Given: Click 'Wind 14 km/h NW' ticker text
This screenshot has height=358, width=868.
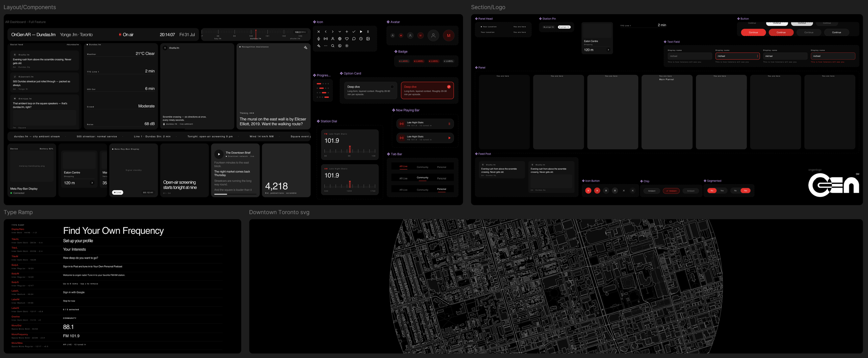Looking at the screenshot, I should click(261, 136).
